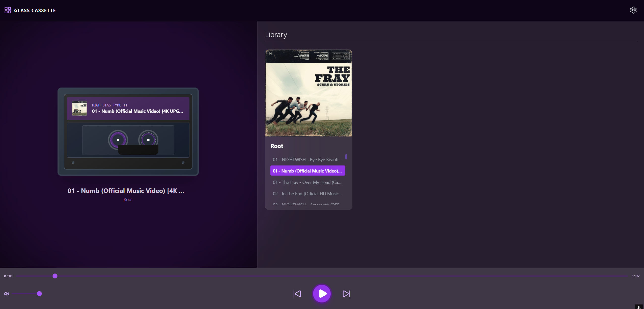Click the playback progress slider handle
The width and height of the screenshot is (644, 309).
tap(55, 276)
